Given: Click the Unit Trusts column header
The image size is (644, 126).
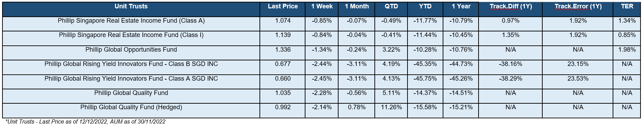Looking at the screenshot, I should [x=131, y=6].
